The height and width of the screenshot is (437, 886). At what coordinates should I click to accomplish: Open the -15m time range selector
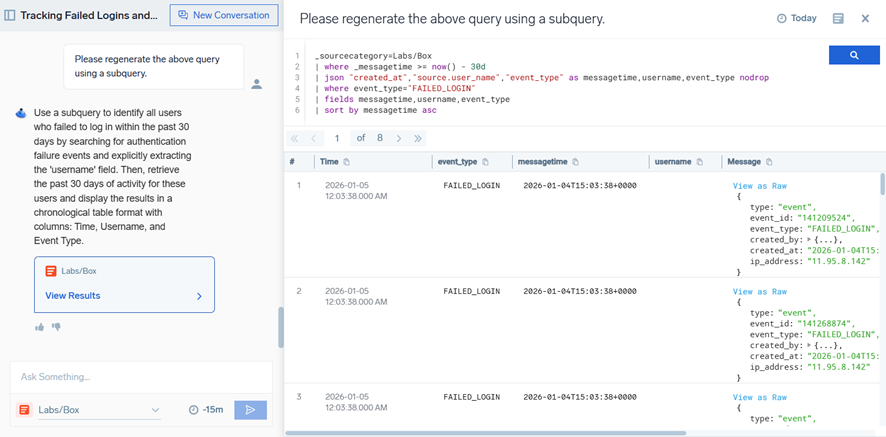206,410
